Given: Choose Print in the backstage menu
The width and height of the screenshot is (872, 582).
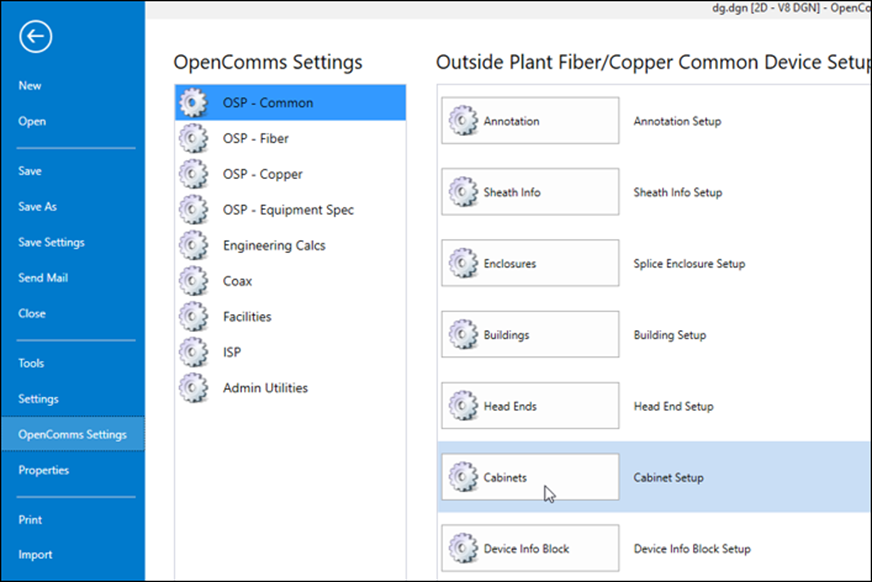Looking at the screenshot, I should 30,520.
